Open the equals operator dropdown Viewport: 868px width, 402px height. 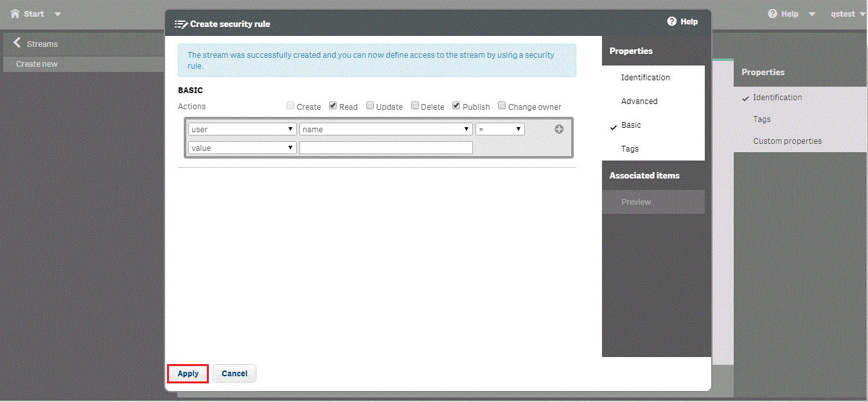click(x=499, y=129)
